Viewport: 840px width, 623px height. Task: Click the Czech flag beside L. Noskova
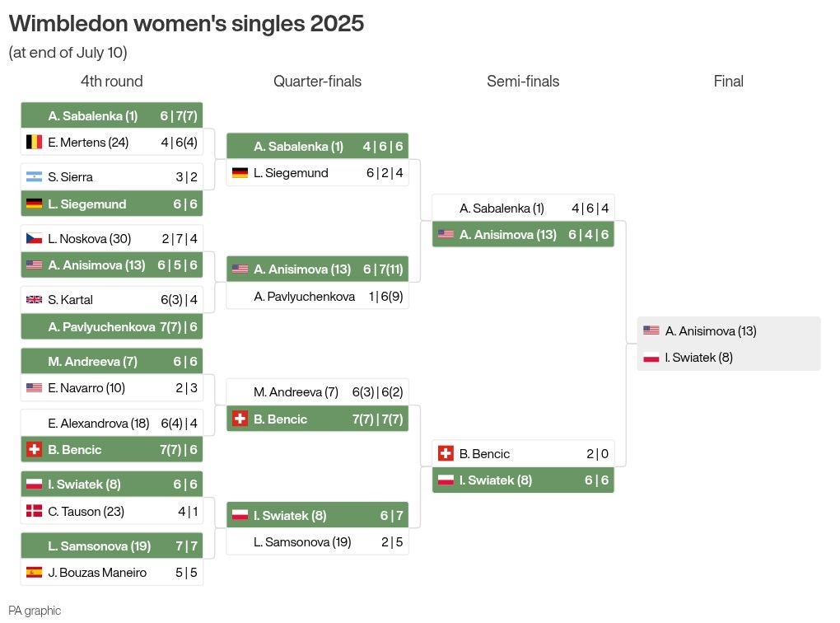click(34, 239)
